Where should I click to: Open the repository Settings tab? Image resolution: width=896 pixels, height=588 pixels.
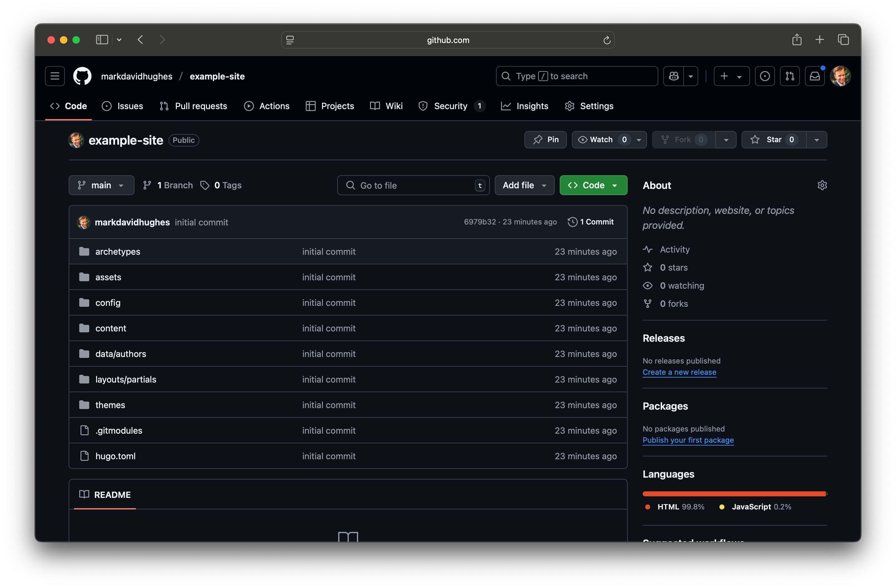[589, 106]
